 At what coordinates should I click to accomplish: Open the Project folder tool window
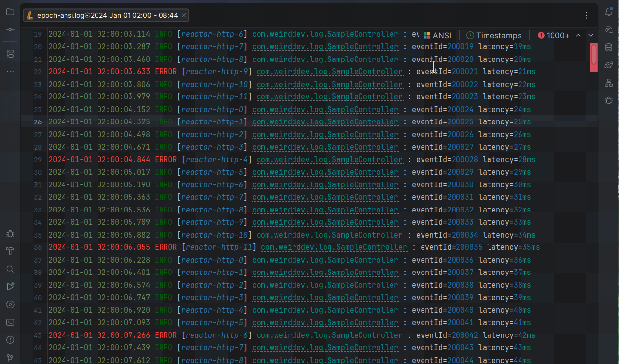[x=10, y=12]
